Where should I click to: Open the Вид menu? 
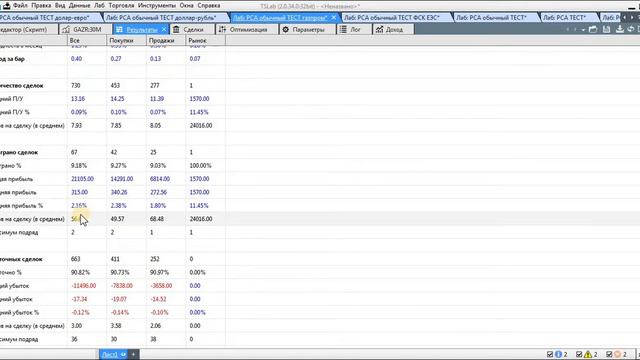coord(60,5)
